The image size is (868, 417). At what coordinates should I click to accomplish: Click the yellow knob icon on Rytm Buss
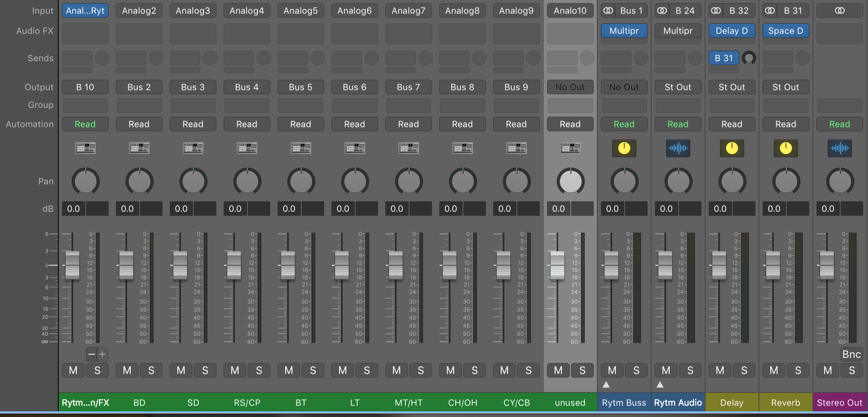[624, 148]
